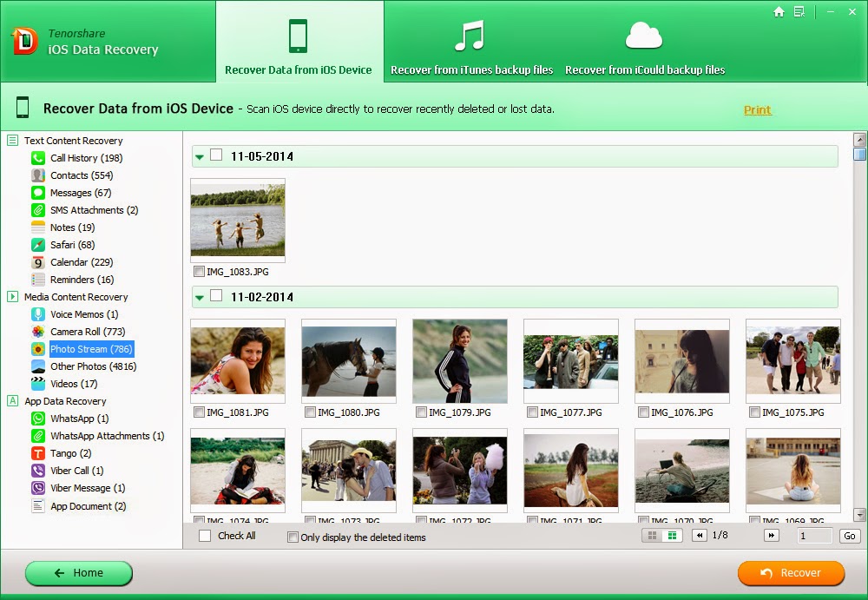The height and width of the screenshot is (600, 868).
Task: Click the Go page button
Action: pos(850,536)
